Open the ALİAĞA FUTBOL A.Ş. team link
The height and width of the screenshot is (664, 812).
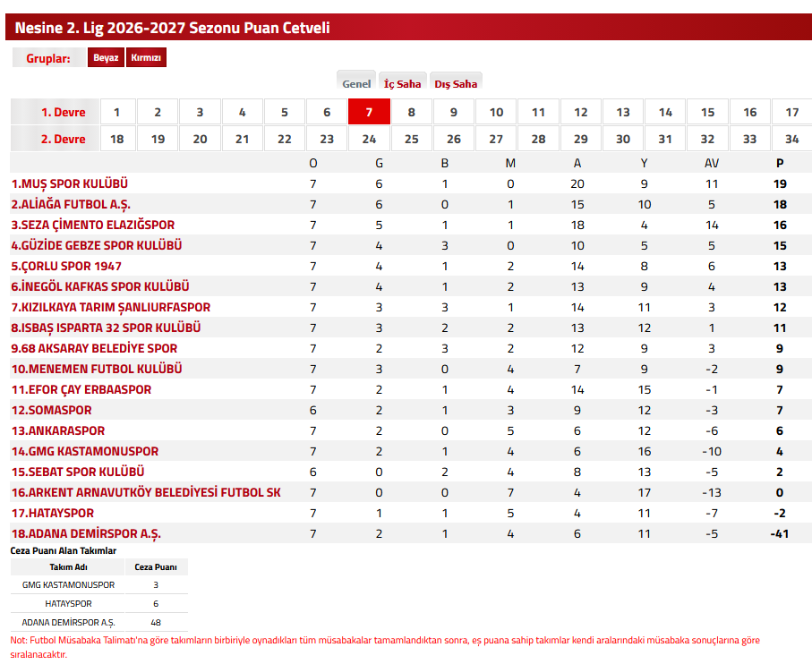tap(71, 204)
